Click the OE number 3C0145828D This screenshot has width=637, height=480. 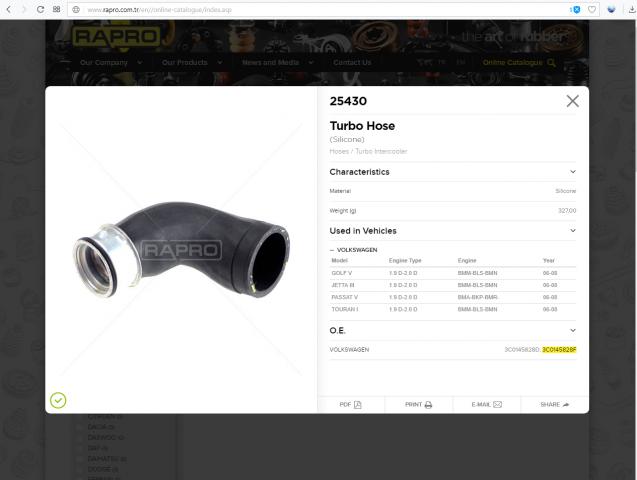[x=522, y=350]
